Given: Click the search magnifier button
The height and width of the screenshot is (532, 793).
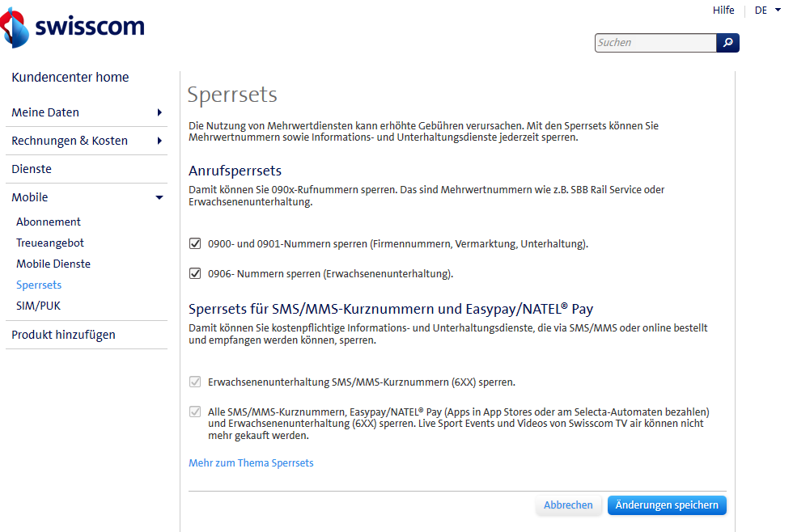Looking at the screenshot, I should pyautogui.click(x=727, y=43).
